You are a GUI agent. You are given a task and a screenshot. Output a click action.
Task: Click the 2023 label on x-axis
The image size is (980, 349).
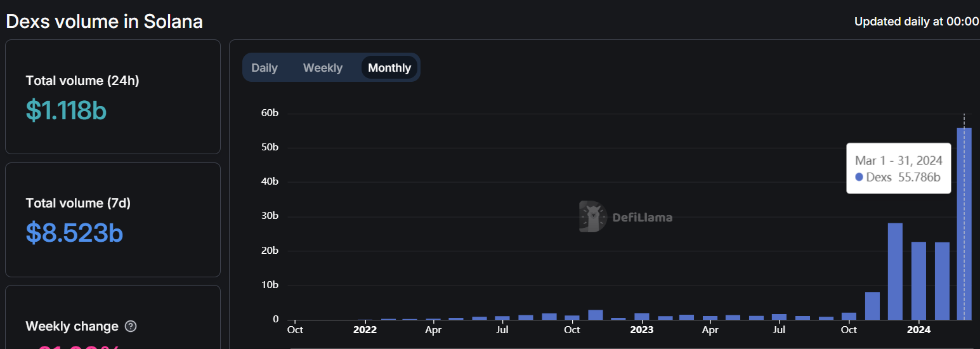[641, 330]
